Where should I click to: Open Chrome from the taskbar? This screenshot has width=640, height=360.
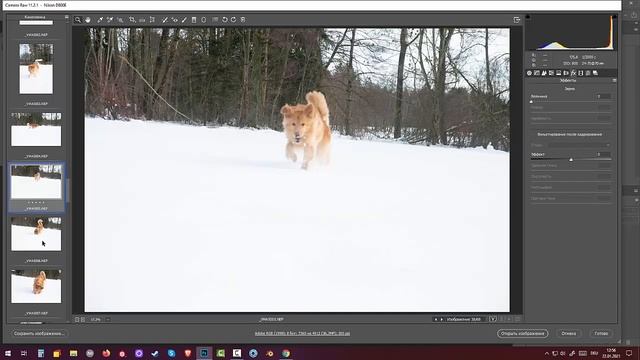286,353
